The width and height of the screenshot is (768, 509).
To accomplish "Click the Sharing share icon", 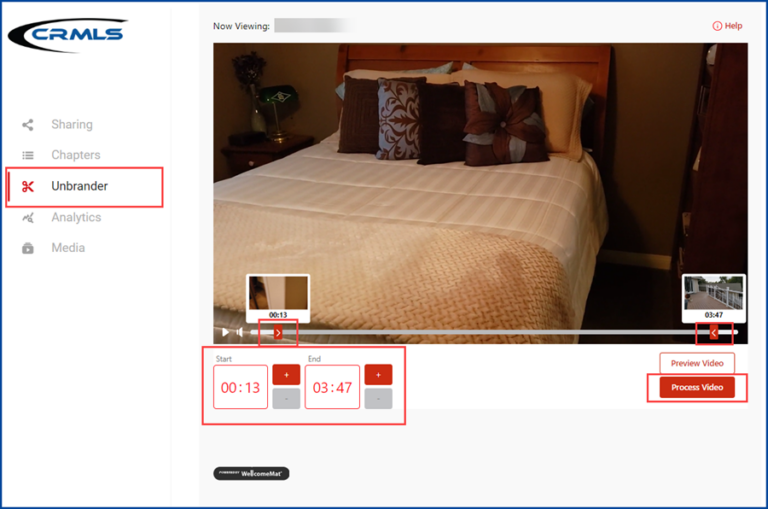I will 28,125.
